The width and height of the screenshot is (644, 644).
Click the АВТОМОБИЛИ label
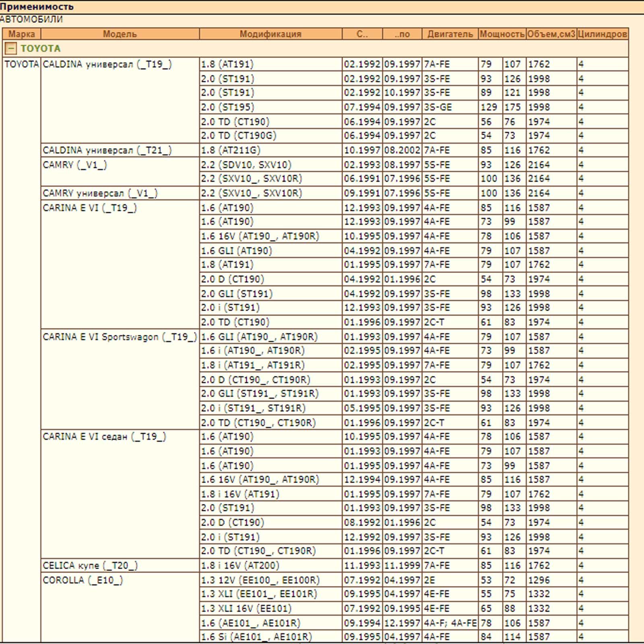[x=31, y=19]
